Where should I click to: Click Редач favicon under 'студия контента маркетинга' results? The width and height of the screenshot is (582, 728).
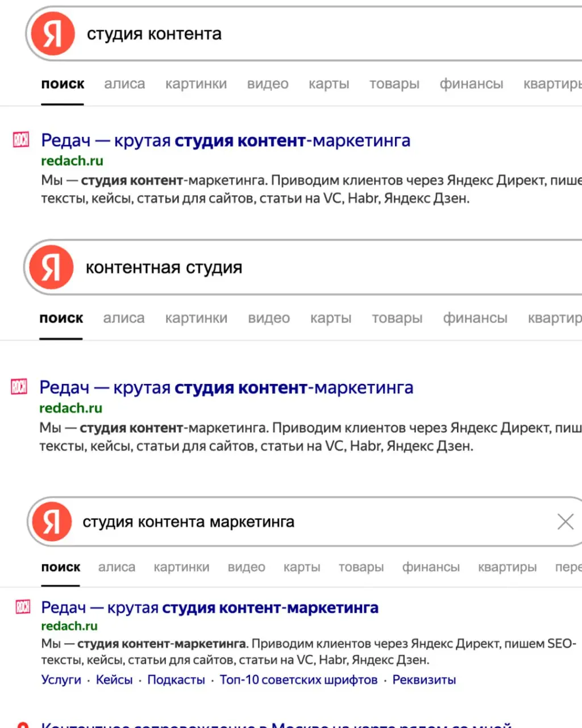coord(23,607)
